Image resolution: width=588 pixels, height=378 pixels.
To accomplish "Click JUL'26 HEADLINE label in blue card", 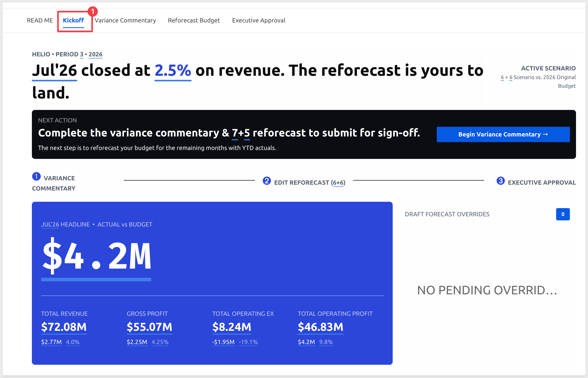I will (65, 224).
